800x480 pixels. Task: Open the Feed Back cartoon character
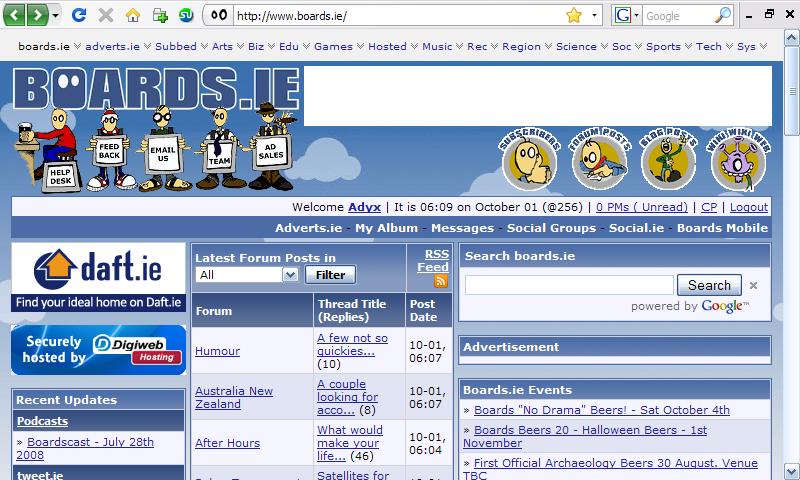coord(110,150)
